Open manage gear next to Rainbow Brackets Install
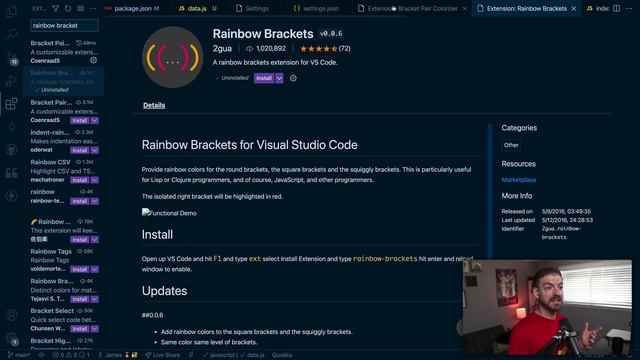 [293, 78]
